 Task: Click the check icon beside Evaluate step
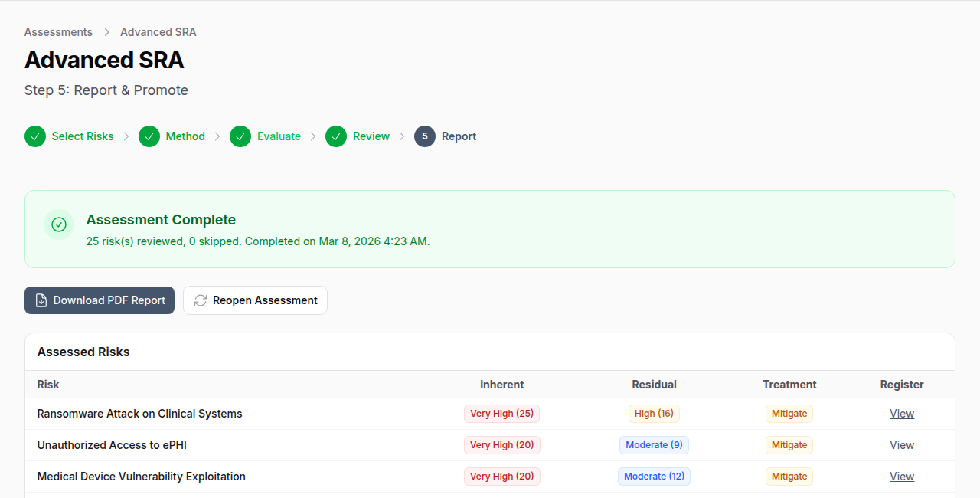tap(240, 136)
